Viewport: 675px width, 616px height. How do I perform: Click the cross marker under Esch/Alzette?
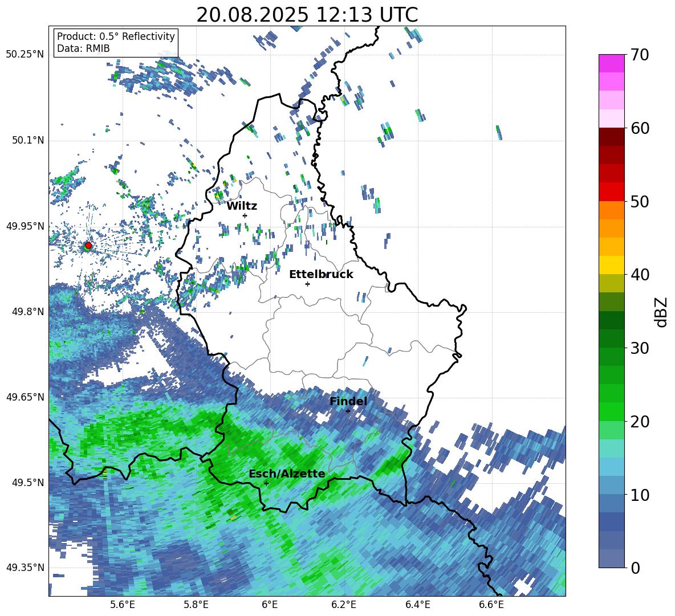(x=266, y=483)
